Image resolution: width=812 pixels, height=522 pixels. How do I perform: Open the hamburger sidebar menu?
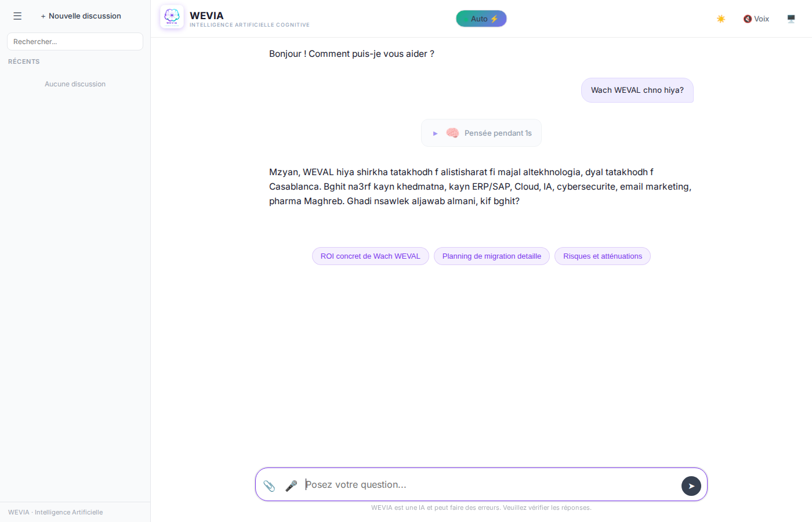(x=17, y=16)
